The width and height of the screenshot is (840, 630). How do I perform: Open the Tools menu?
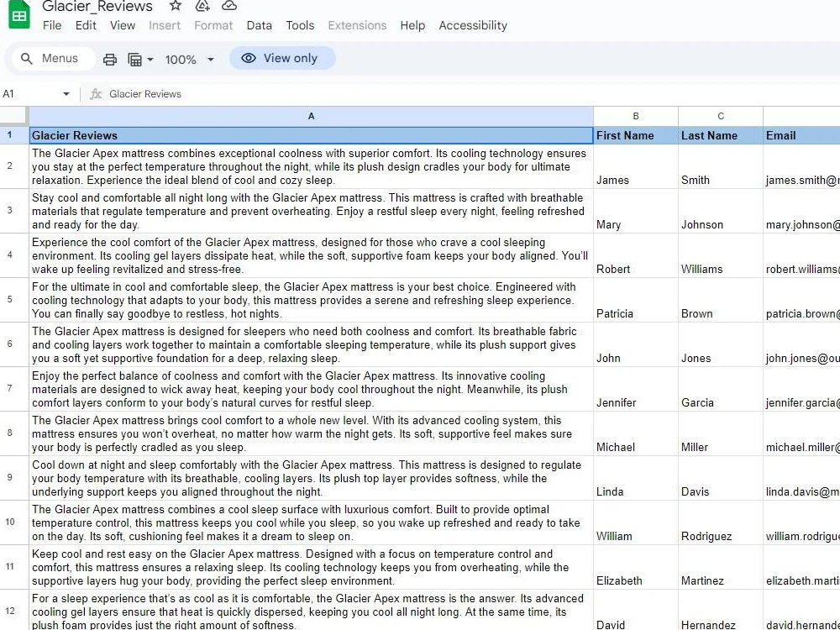(x=300, y=25)
